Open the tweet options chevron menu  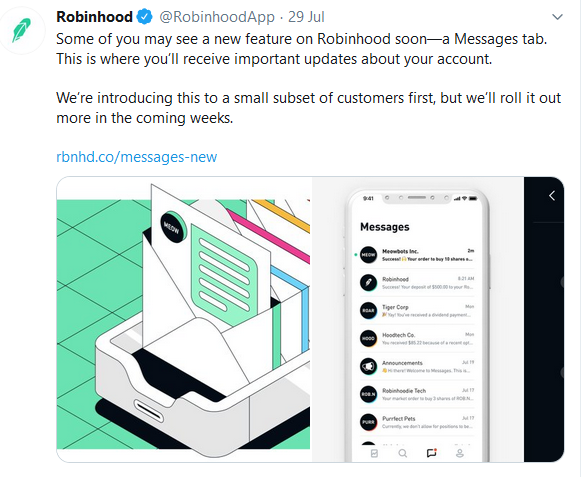tap(557, 17)
